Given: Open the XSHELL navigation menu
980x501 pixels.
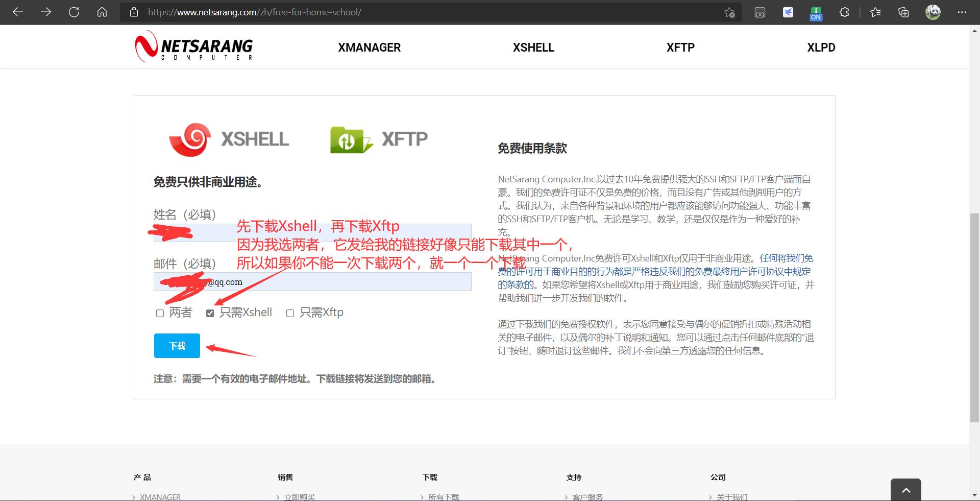Looking at the screenshot, I should (x=533, y=47).
